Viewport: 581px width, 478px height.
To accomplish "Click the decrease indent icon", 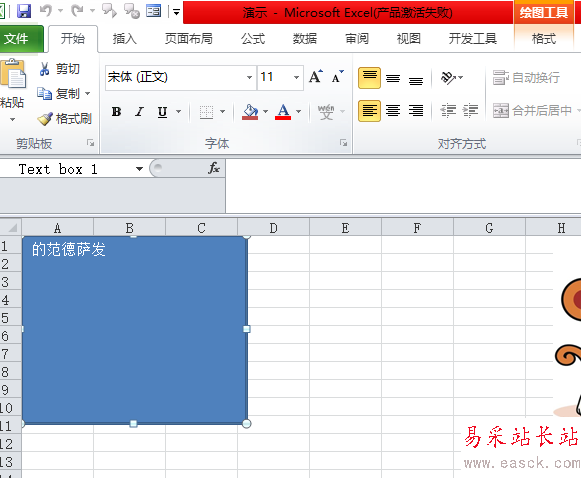I will [448, 111].
